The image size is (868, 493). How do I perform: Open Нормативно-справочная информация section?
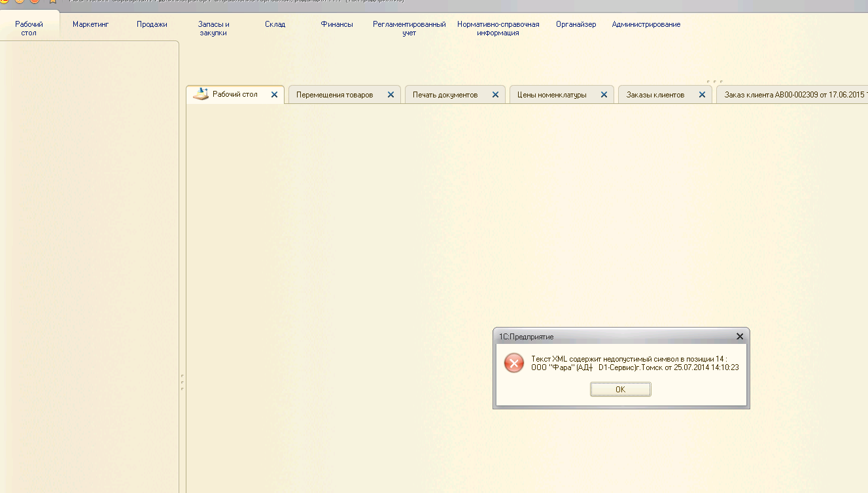[498, 28]
